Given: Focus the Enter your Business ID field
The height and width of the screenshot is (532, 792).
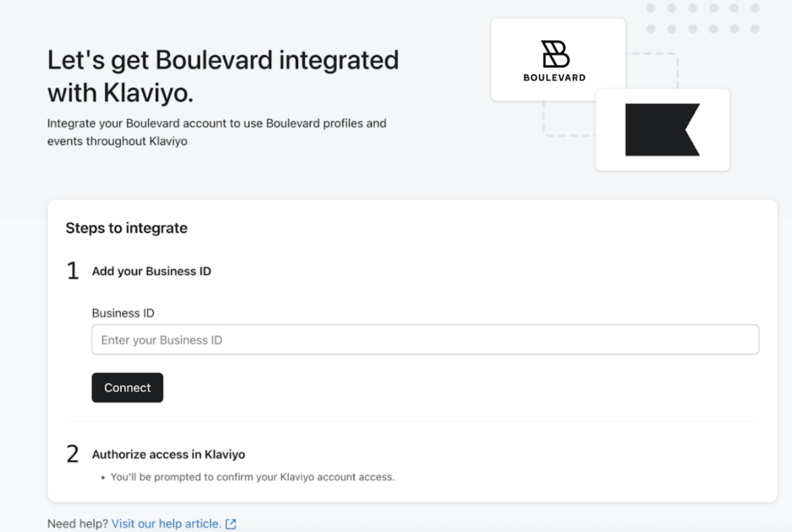Looking at the screenshot, I should point(425,340).
